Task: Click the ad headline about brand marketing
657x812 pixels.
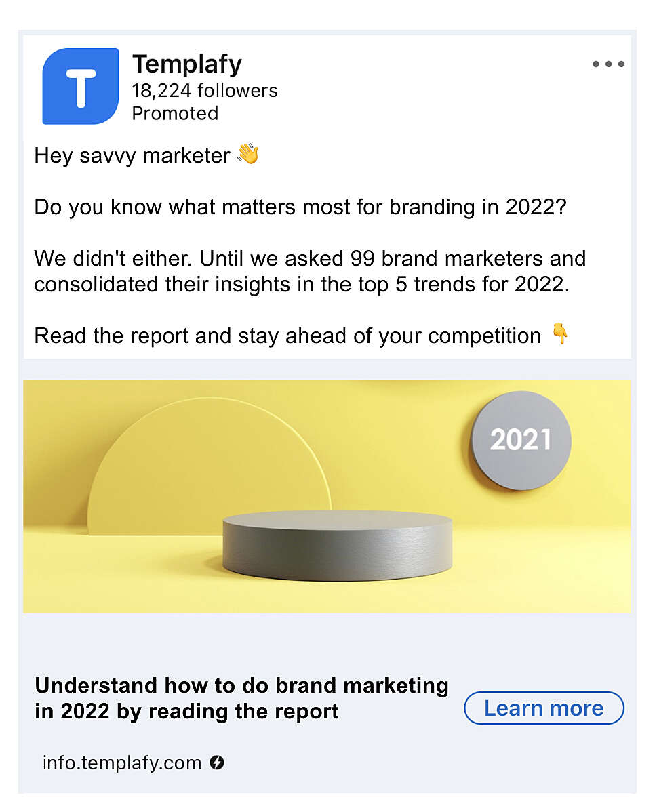Action: (x=241, y=698)
